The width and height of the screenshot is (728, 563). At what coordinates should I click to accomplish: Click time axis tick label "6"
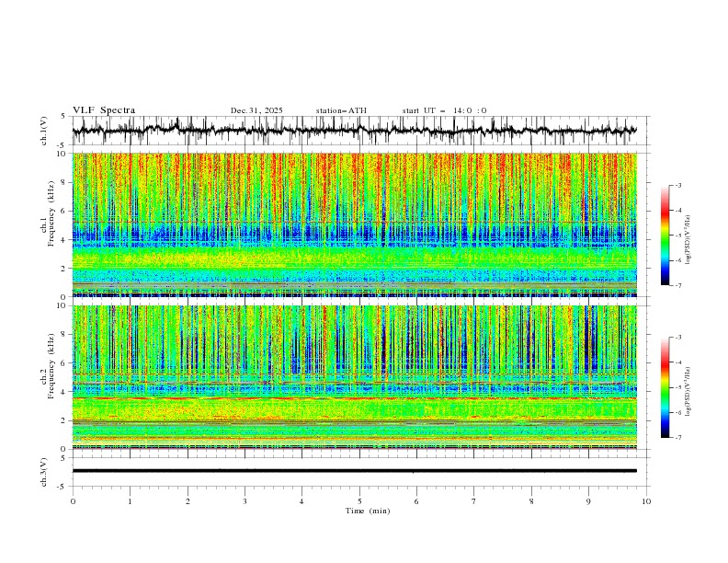416,501
